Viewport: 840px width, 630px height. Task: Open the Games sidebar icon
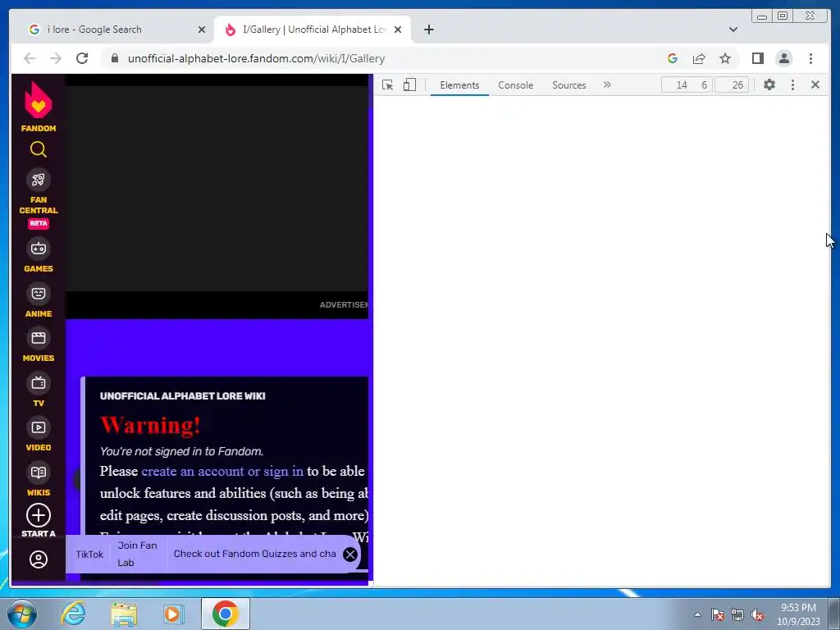tap(38, 249)
